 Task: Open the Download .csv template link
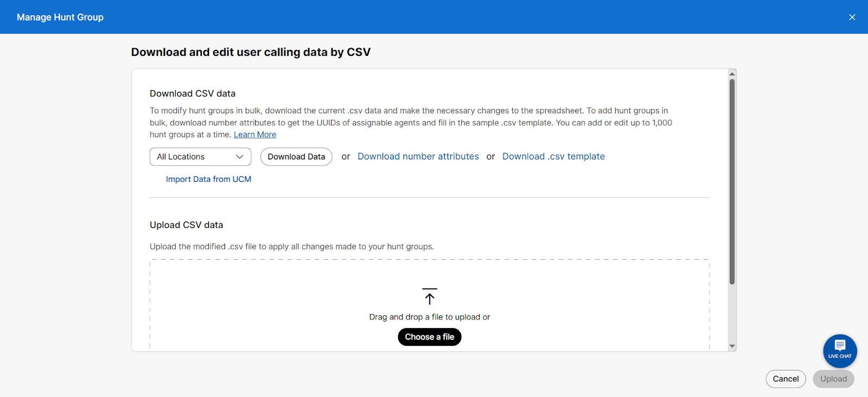(x=553, y=156)
